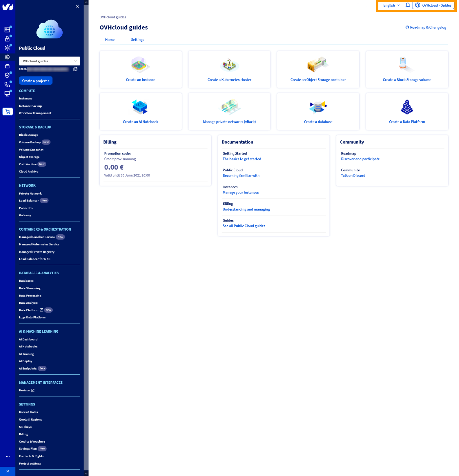Viewport: 459px width, 476px height.
Task: Click the monitor Web Cloud icon
Action: pyautogui.click(x=8, y=93)
